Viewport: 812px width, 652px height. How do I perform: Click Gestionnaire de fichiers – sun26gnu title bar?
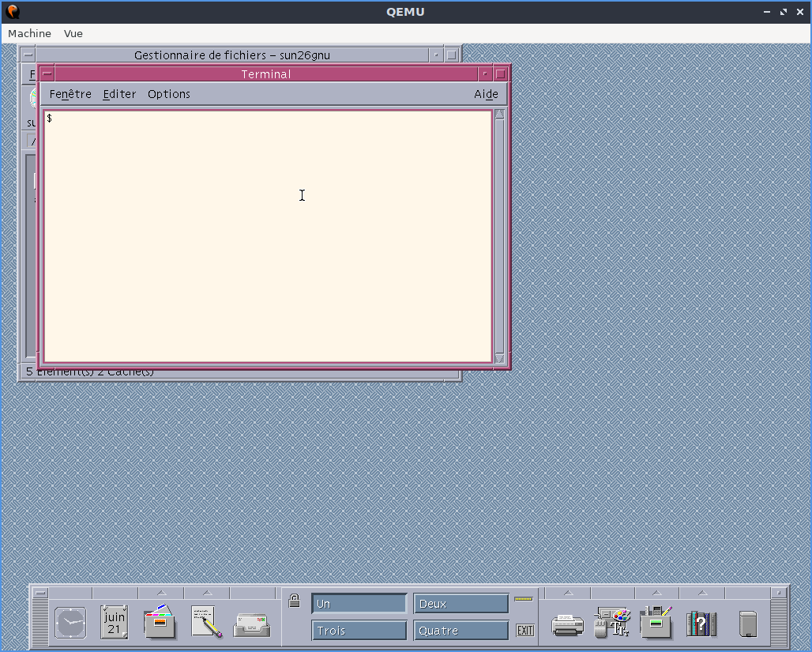[x=232, y=55]
